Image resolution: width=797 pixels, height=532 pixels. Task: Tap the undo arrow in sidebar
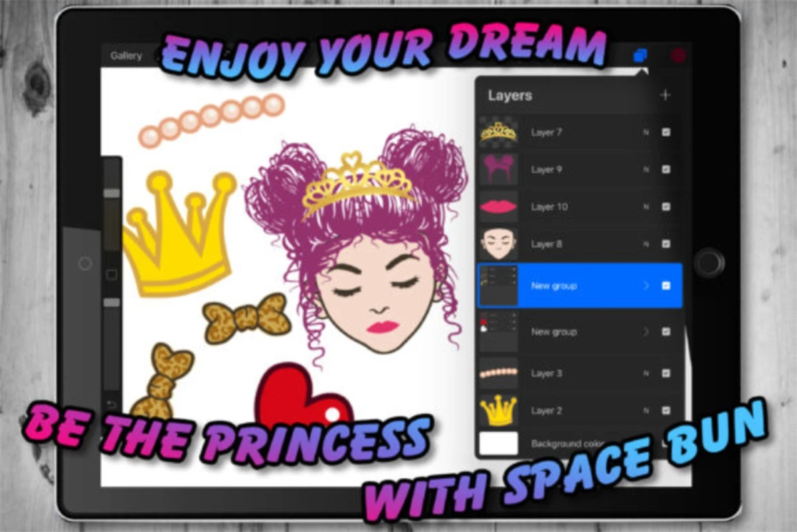tap(112, 405)
